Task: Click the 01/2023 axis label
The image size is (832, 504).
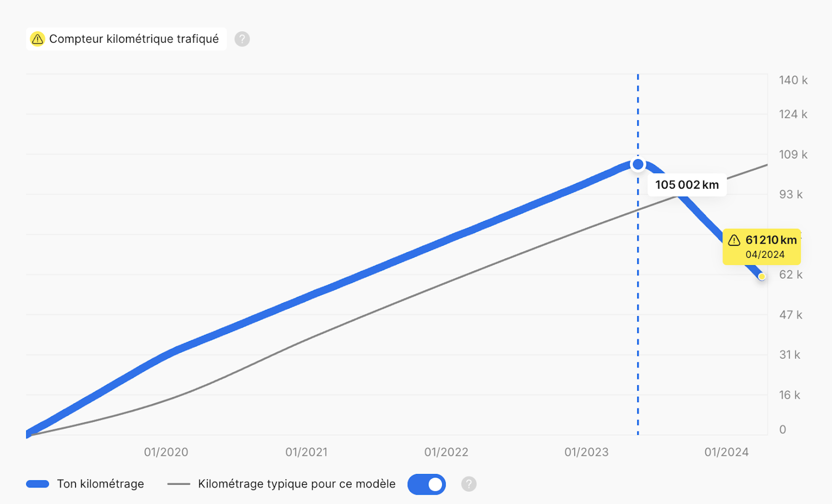Action: 587,452
